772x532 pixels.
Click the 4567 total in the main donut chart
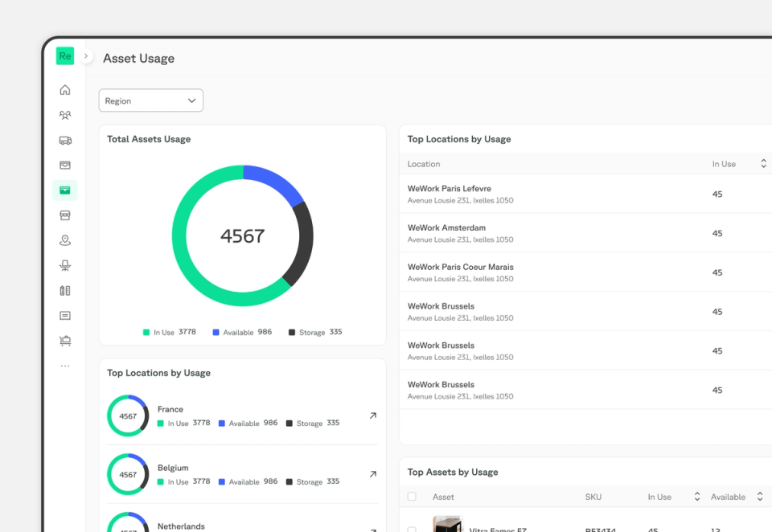coord(242,236)
